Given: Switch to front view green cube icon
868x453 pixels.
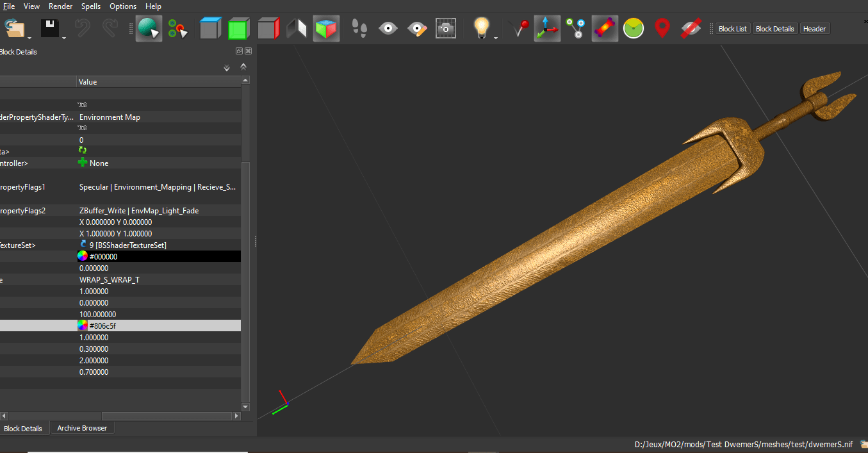Looking at the screenshot, I should 238,28.
